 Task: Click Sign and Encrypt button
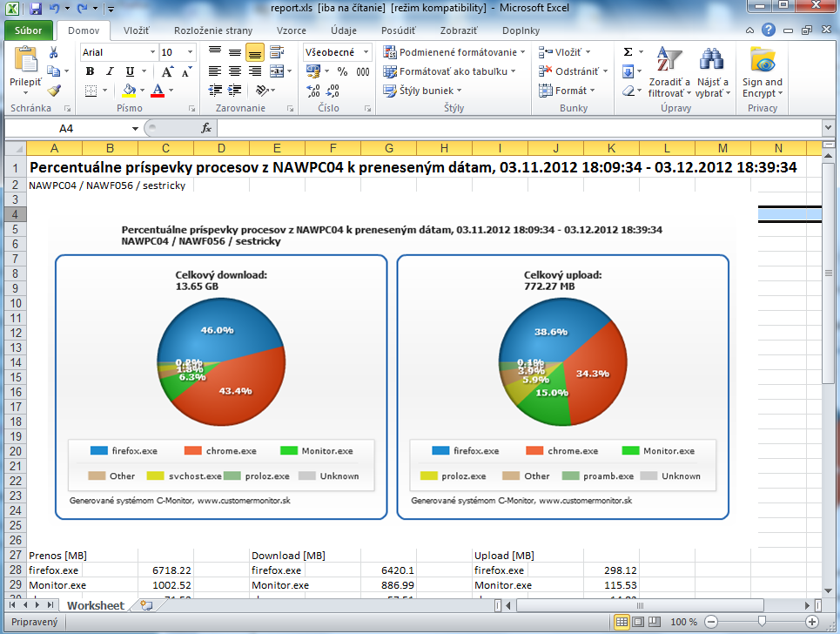763,72
